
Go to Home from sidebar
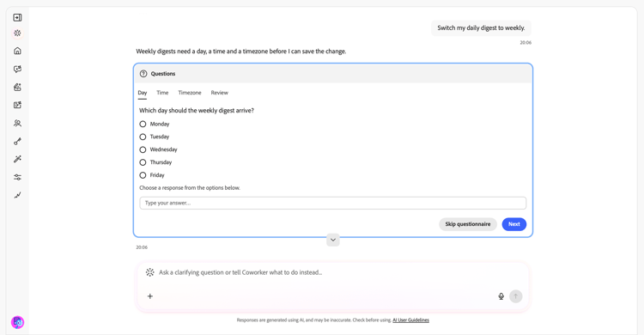coord(17,51)
